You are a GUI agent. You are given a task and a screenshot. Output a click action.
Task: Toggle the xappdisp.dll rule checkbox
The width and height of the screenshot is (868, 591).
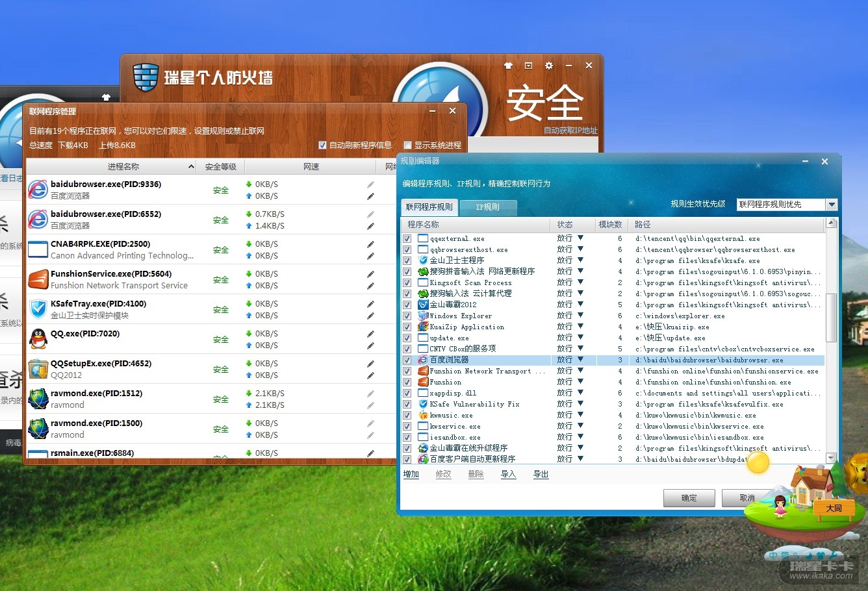(407, 393)
